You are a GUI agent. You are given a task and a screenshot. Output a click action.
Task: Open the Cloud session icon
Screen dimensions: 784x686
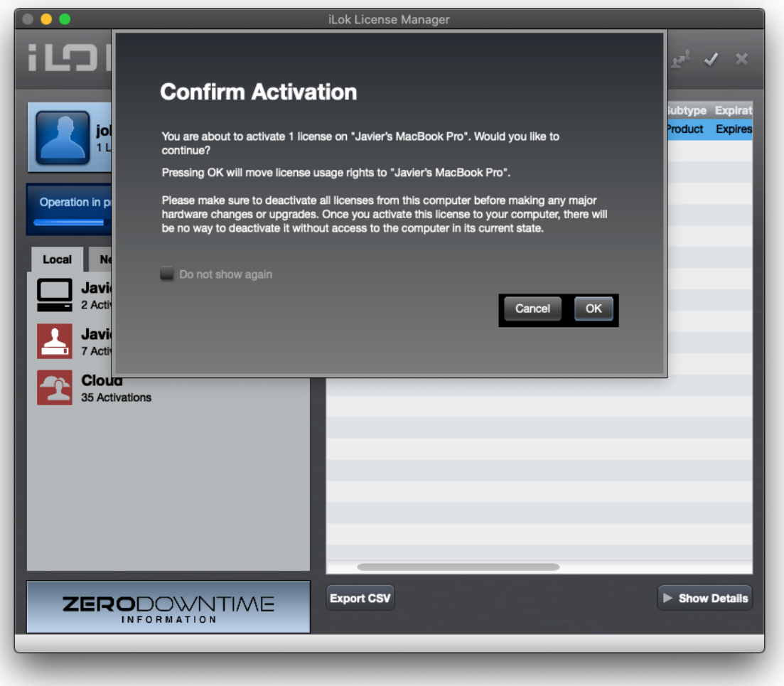[x=55, y=388]
